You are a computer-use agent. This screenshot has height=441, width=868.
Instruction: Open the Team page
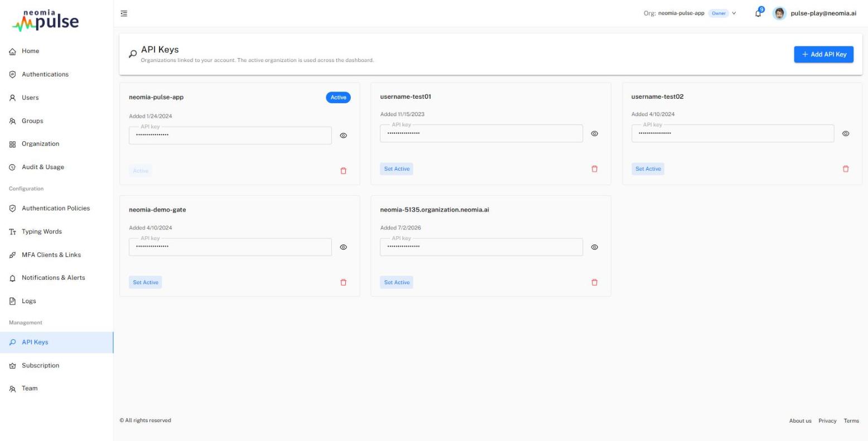click(56, 389)
